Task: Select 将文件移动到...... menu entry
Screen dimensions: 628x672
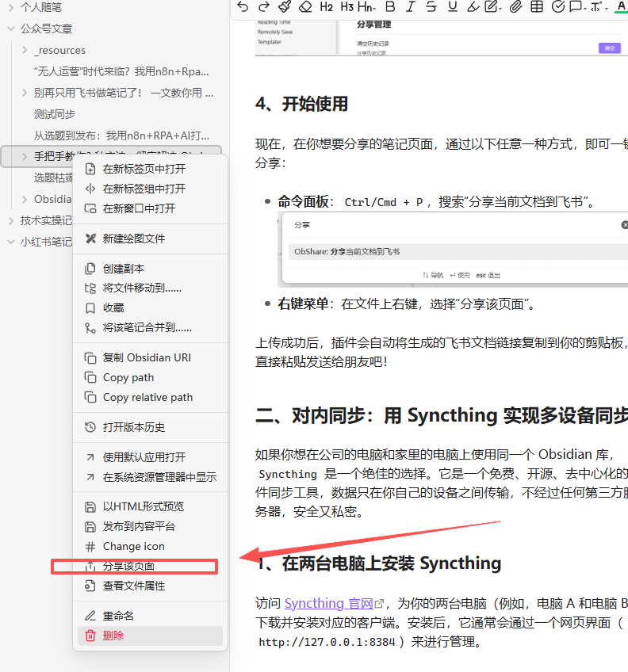Action: tap(150, 288)
